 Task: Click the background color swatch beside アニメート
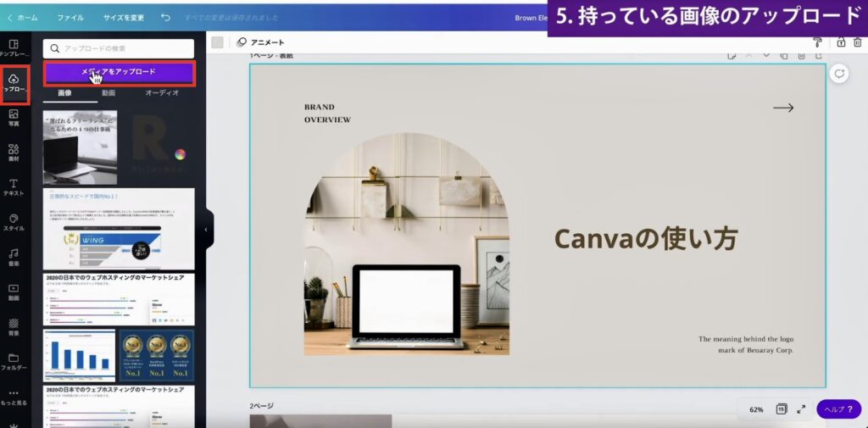pos(218,42)
